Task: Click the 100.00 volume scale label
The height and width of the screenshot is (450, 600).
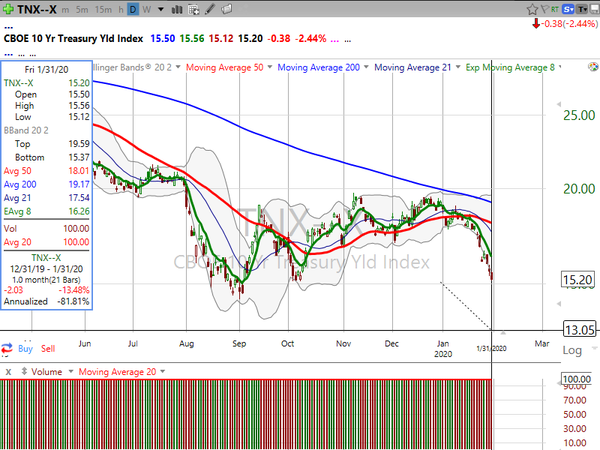Action: tap(577, 379)
